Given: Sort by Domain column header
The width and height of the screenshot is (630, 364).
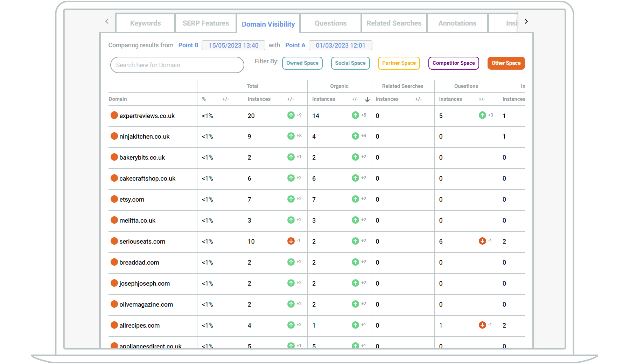Looking at the screenshot, I should pos(118,99).
